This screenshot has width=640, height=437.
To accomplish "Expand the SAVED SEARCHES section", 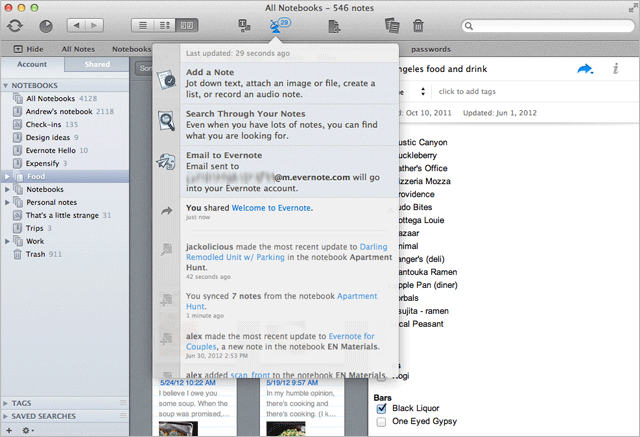I will tap(6, 415).
